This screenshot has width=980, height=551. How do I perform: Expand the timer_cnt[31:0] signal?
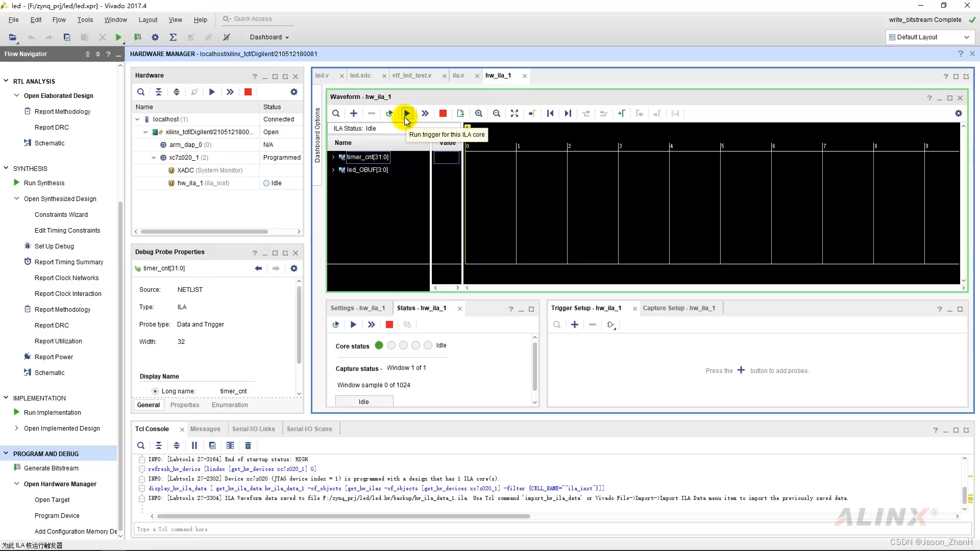pyautogui.click(x=334, y=157)
